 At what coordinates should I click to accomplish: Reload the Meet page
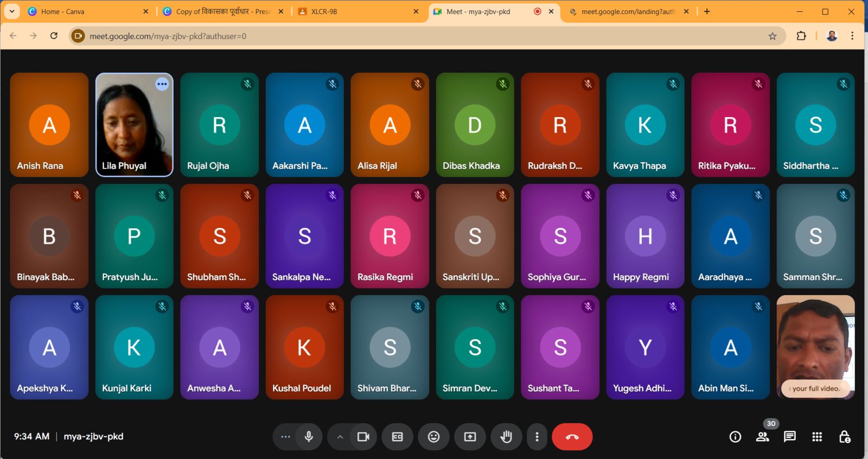[54, 36]
